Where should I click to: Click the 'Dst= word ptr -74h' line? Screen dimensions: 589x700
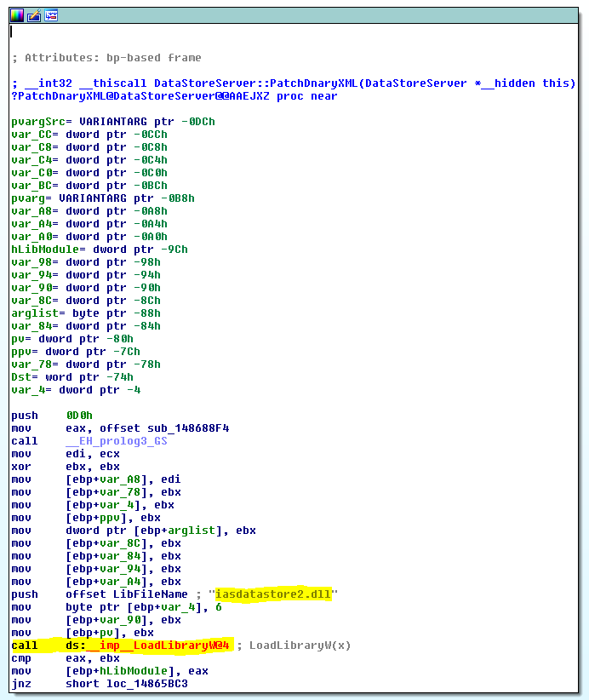click(x=72, y=378)
